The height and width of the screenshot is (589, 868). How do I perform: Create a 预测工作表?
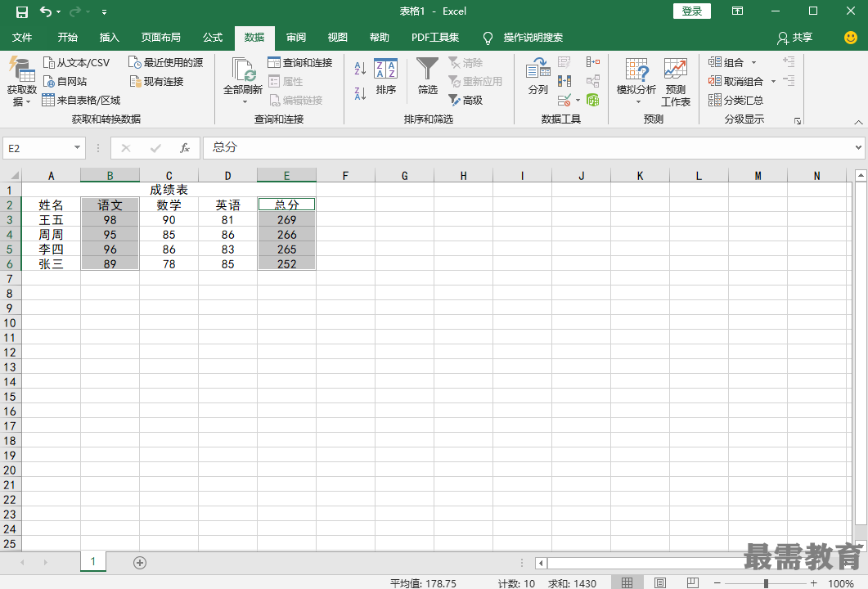pyautogui.click(x=676, y=81)
